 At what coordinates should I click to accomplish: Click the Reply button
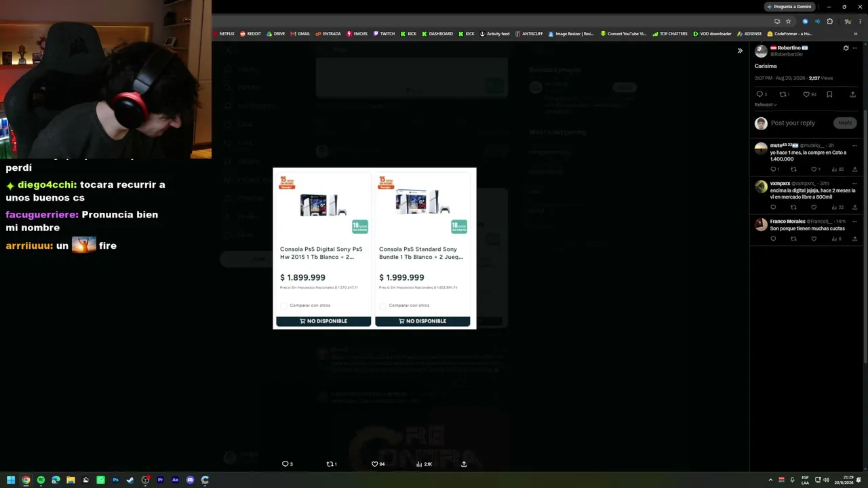(845, 123)
